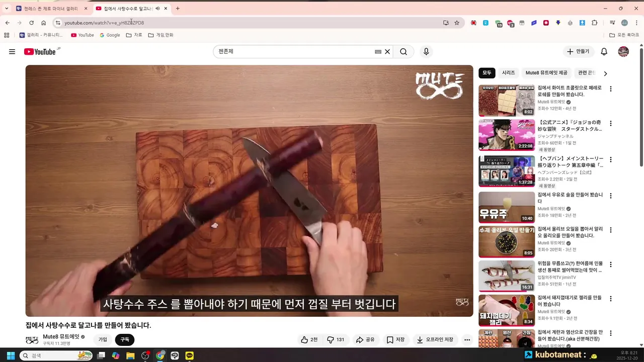644x362 pixels.
Task: Open the YouTube guide hamburger menu
Action: click(x=12, y=52)
